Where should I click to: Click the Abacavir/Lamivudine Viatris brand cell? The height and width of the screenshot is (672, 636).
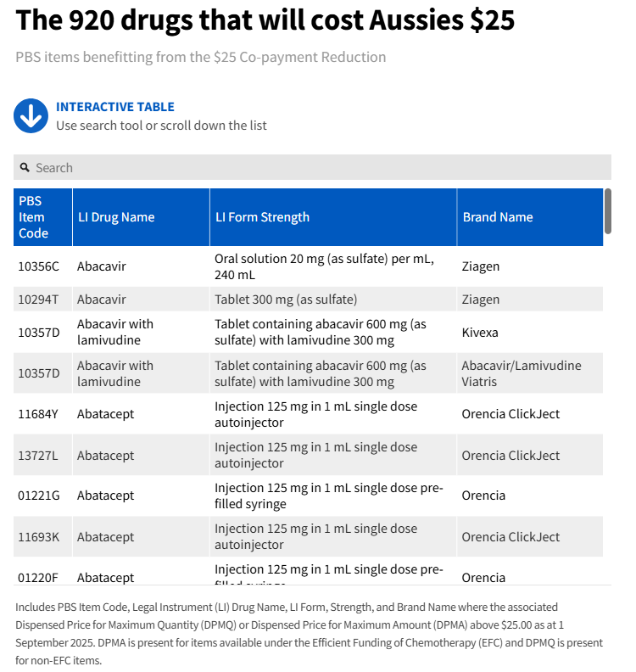[x=530, y=373]
